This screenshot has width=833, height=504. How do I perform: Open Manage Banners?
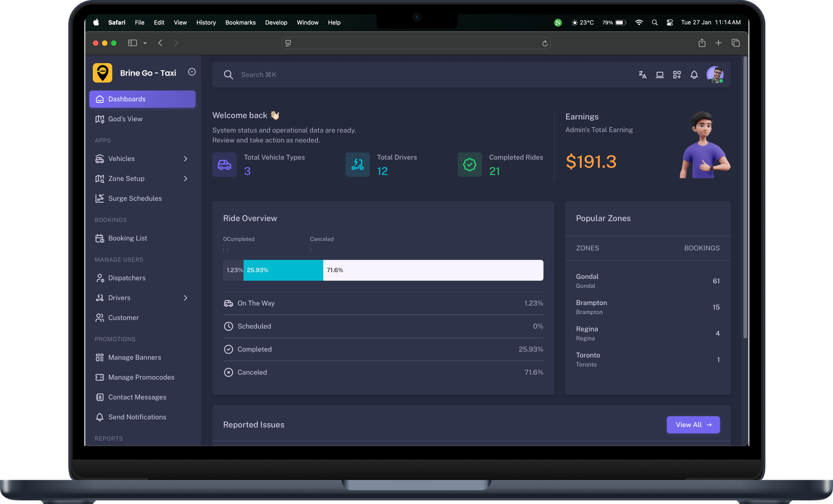[143, 358]
